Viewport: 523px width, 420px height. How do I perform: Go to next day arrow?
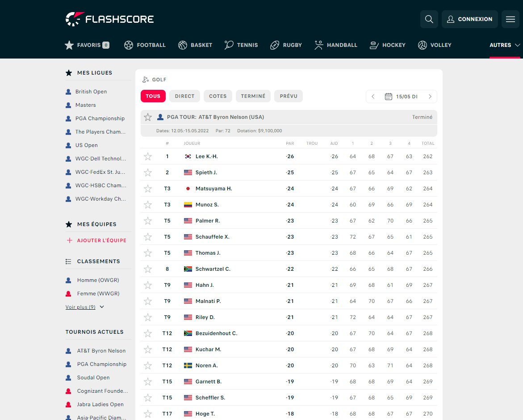430,97
